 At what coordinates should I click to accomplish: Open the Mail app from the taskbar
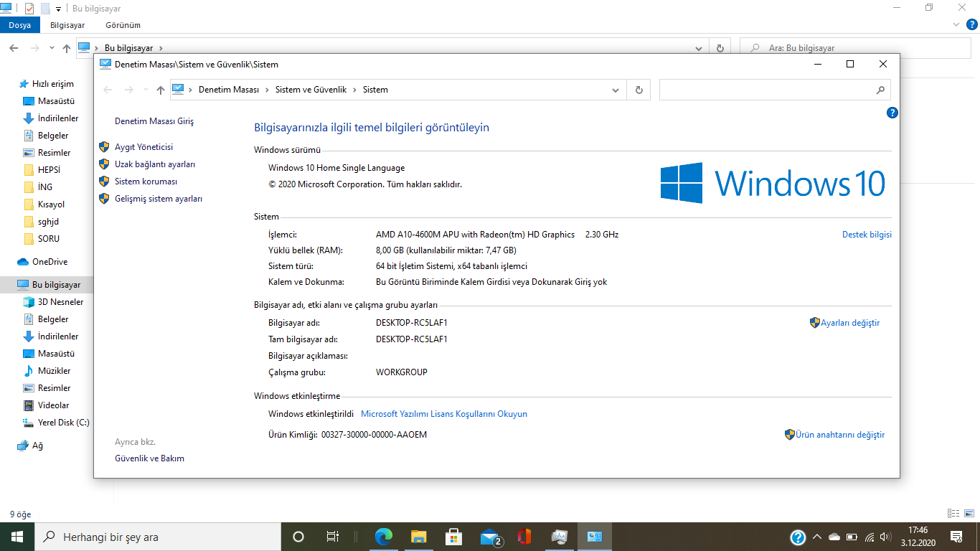pos(489,537)
